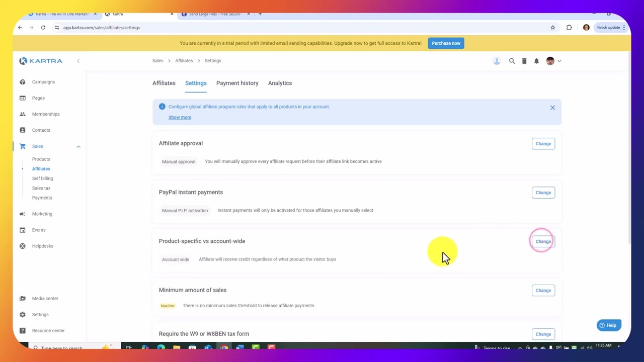
Task: Open Sales tax under Sales
Action: (41, 188)
